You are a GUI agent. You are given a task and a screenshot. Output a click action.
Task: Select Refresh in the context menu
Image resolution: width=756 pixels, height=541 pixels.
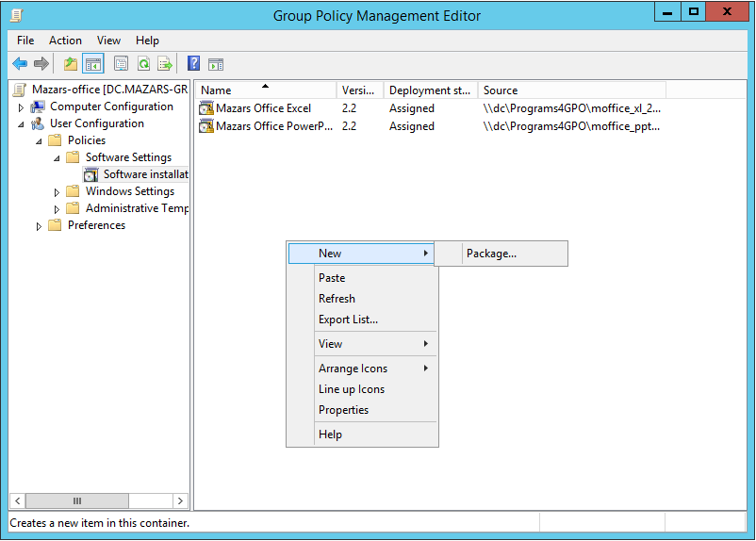(363, 299)
